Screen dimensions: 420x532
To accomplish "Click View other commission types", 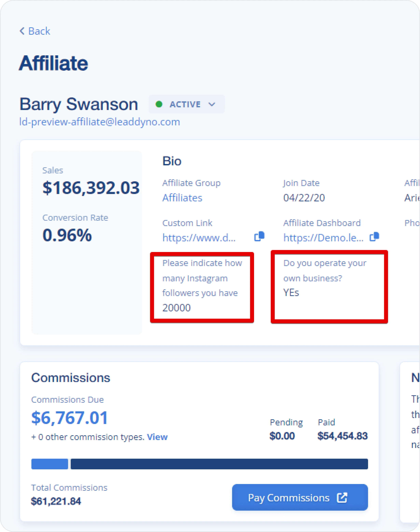I will tap(157, 437).
